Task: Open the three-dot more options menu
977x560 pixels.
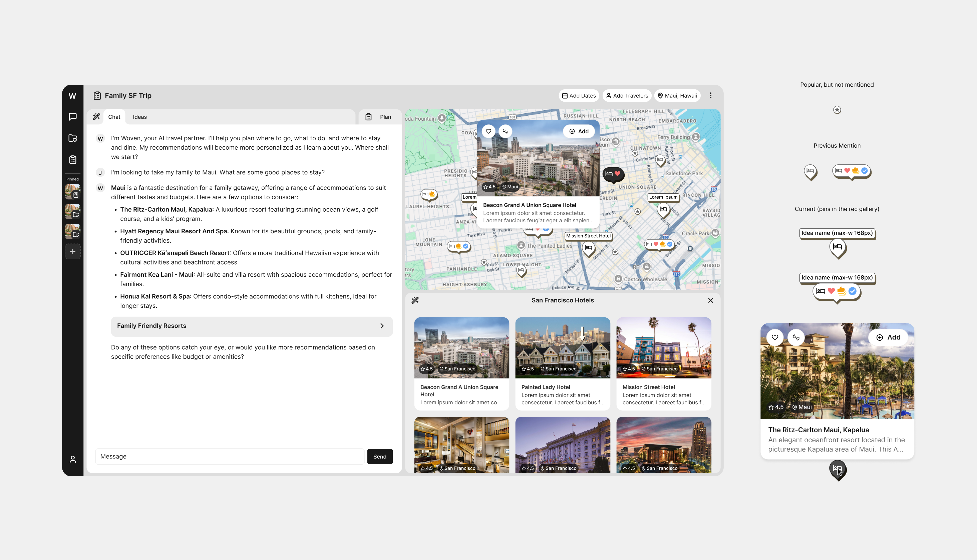Action: click(711, 96)
